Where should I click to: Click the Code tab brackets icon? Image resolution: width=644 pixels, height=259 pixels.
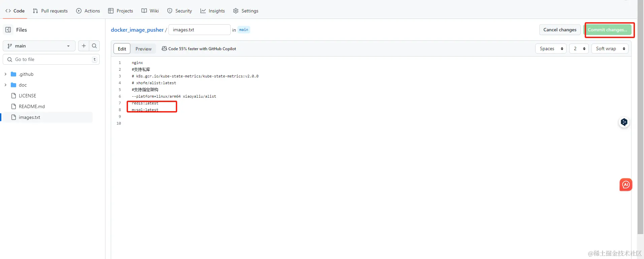tap(8, 11)
